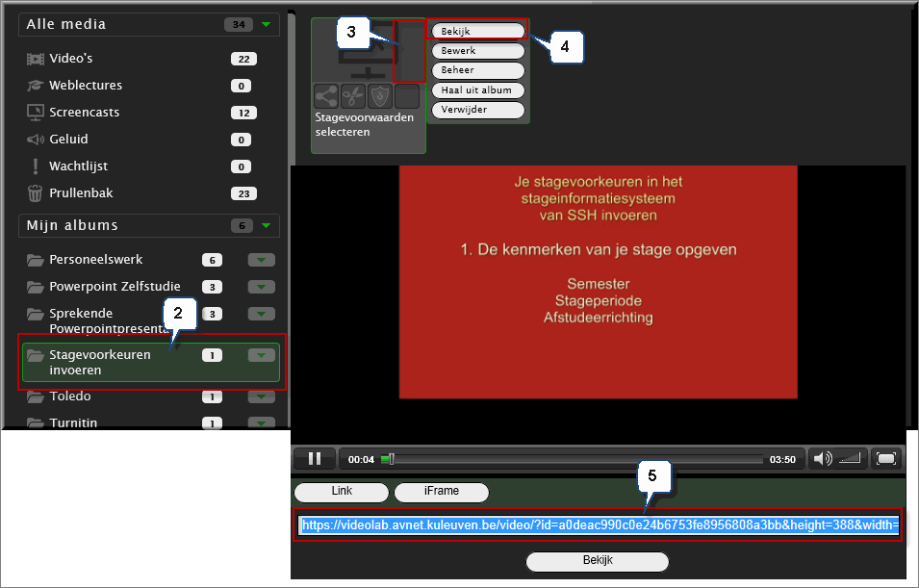The width and height of the screenshot is (919, 588).
Task: Switch to the iFrame tab below the player
Action: coord(442,492)
